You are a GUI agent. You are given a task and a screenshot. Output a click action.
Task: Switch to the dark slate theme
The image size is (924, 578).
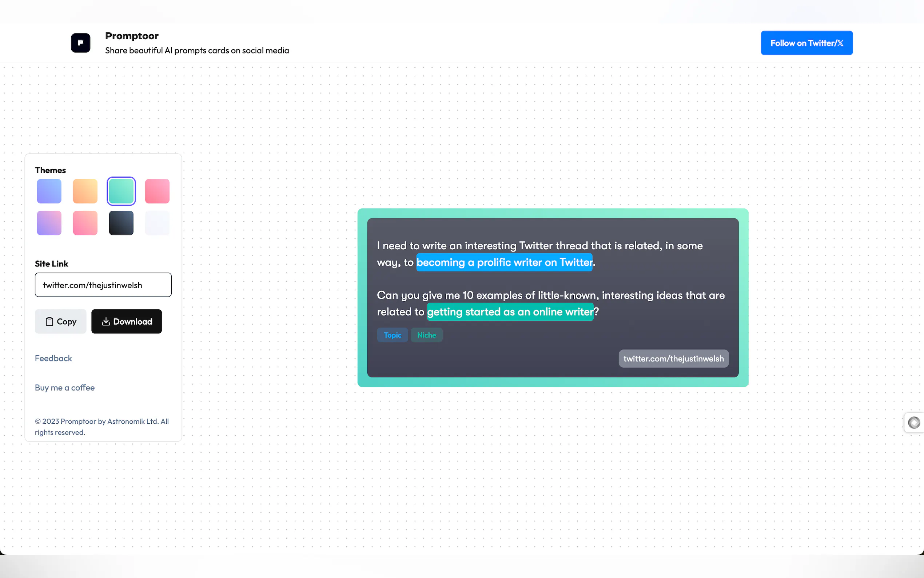coord(121,223)
